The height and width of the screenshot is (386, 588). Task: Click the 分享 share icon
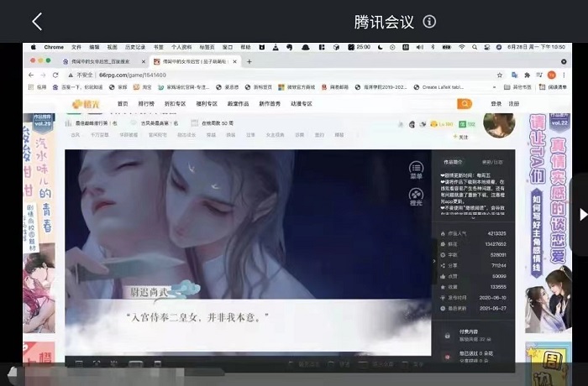click(443, 265)
